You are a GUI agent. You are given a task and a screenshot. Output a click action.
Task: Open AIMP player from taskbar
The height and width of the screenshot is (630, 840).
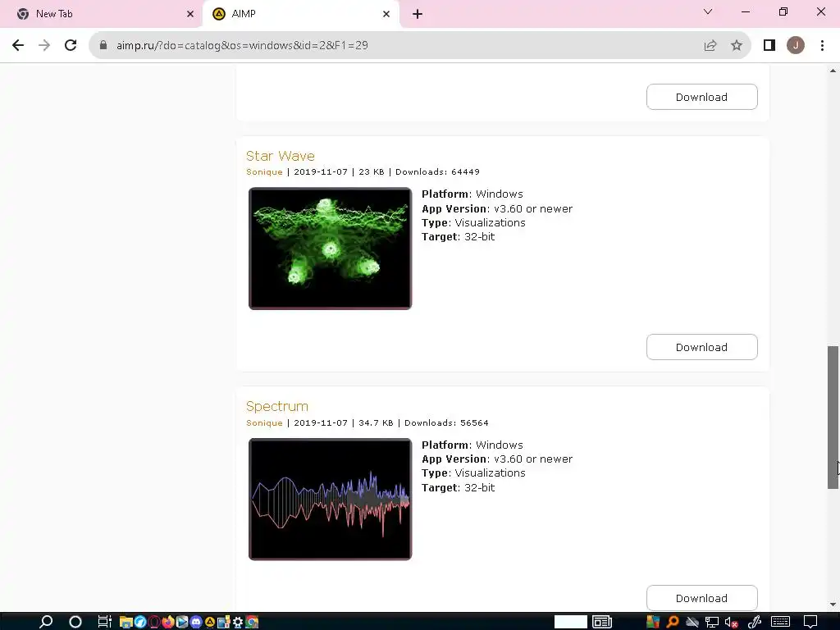[x=209, y=622]
